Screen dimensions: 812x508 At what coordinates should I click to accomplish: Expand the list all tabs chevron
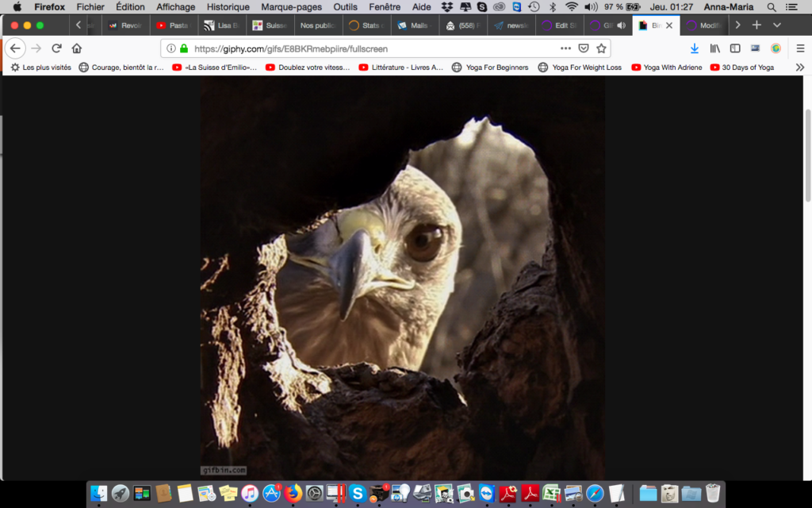(x=777, y=25)
